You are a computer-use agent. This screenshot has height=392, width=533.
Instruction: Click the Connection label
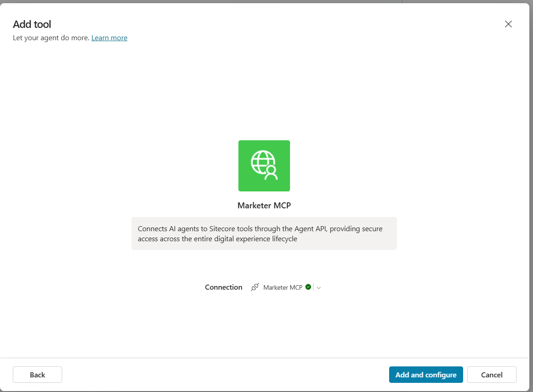223,287
